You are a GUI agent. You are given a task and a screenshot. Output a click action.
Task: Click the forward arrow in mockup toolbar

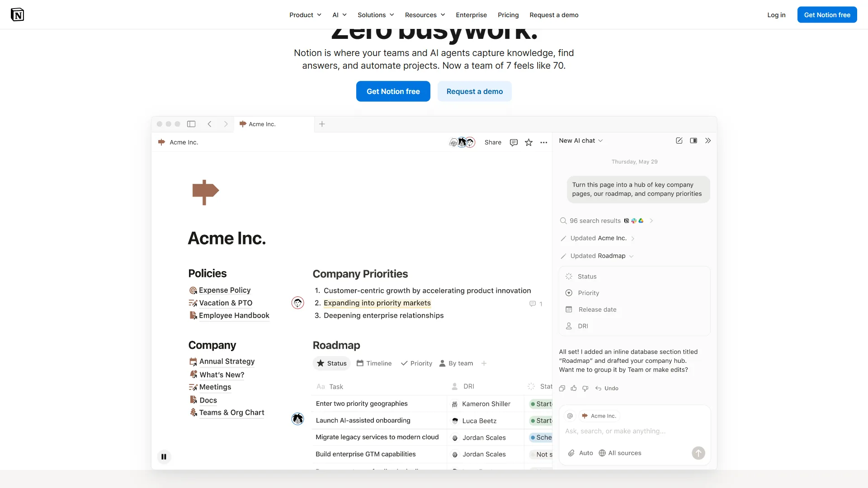[x=226, y=124]
